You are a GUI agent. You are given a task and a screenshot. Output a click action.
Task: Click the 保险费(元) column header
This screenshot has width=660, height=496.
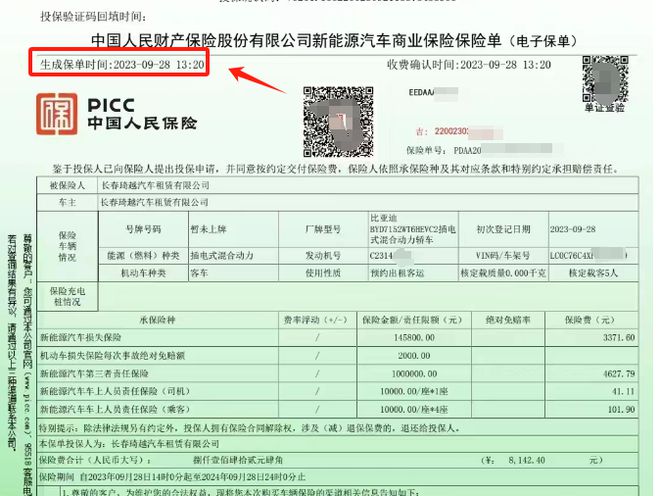[x=591, y=320]
